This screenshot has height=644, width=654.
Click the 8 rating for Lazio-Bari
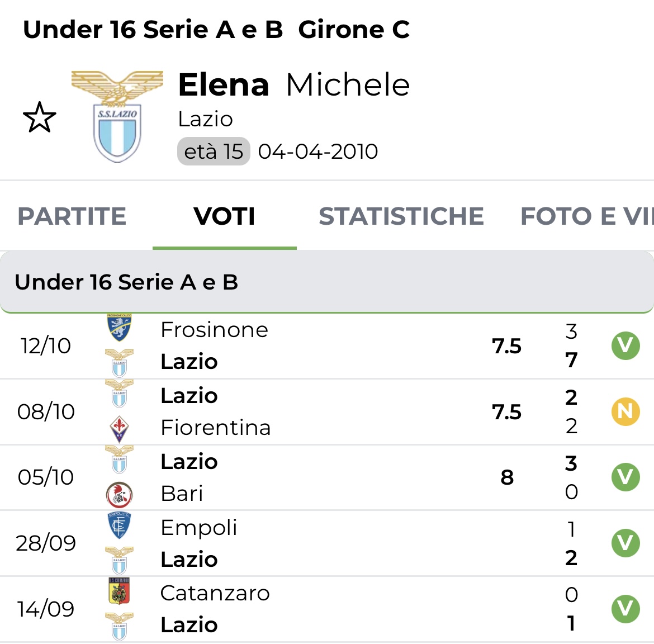coord(507,477)
